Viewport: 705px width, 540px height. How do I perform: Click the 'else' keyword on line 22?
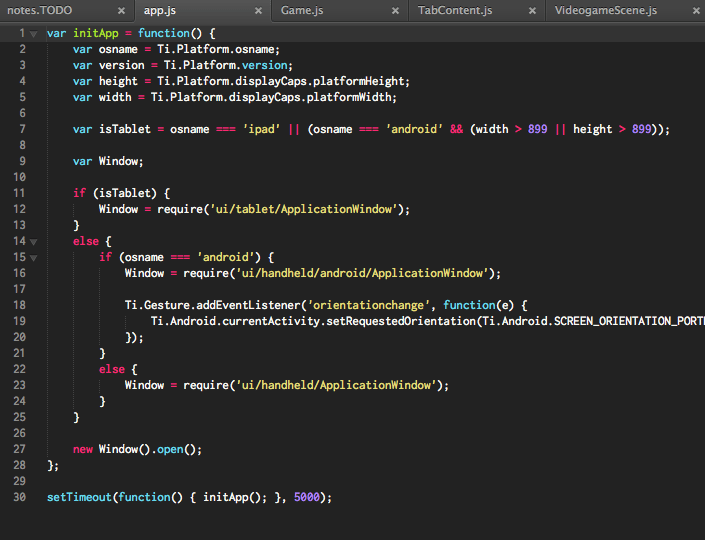[112, 369]
